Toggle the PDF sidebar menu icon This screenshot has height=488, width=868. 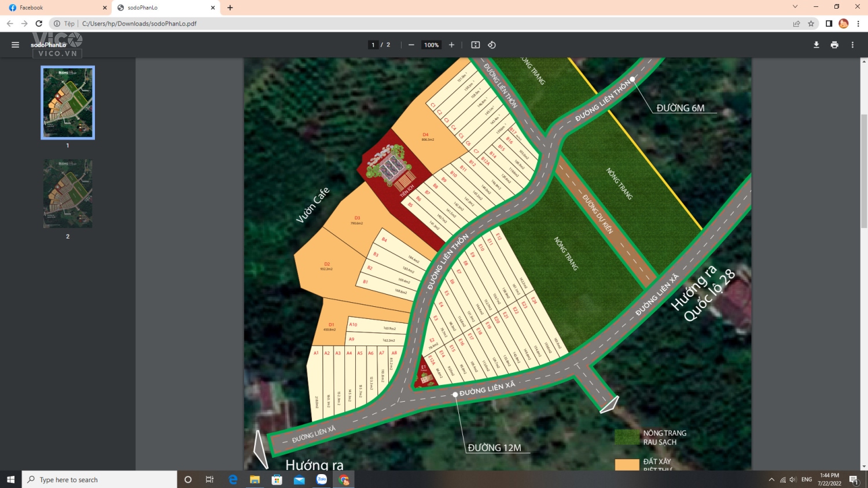click(x=16, y=45)
